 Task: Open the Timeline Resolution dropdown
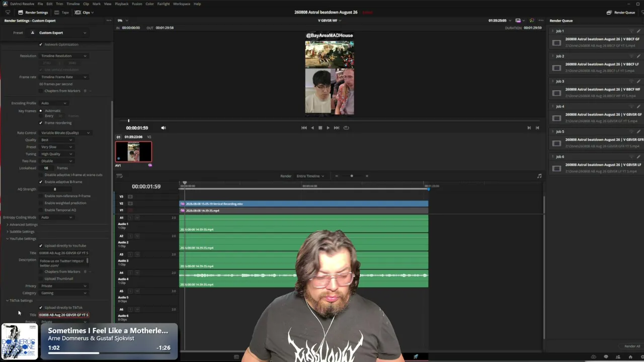click(63, 56)
